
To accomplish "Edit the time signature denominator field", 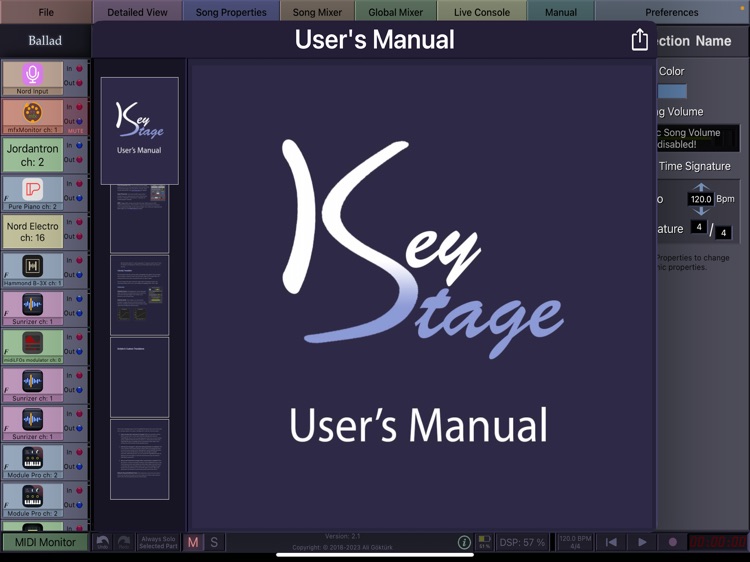I will tap(723, 232).
